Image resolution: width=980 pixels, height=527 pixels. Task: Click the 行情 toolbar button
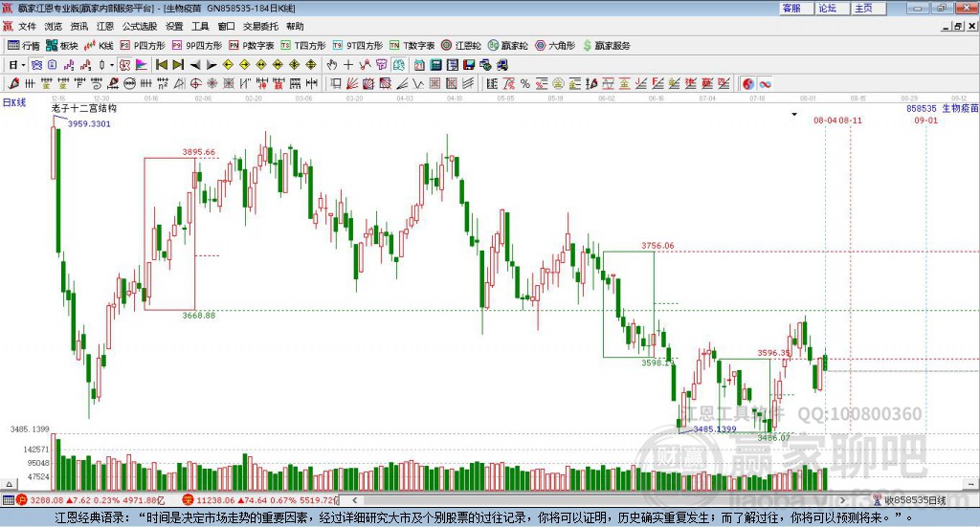pyautogui.click(x=24, y=46)
